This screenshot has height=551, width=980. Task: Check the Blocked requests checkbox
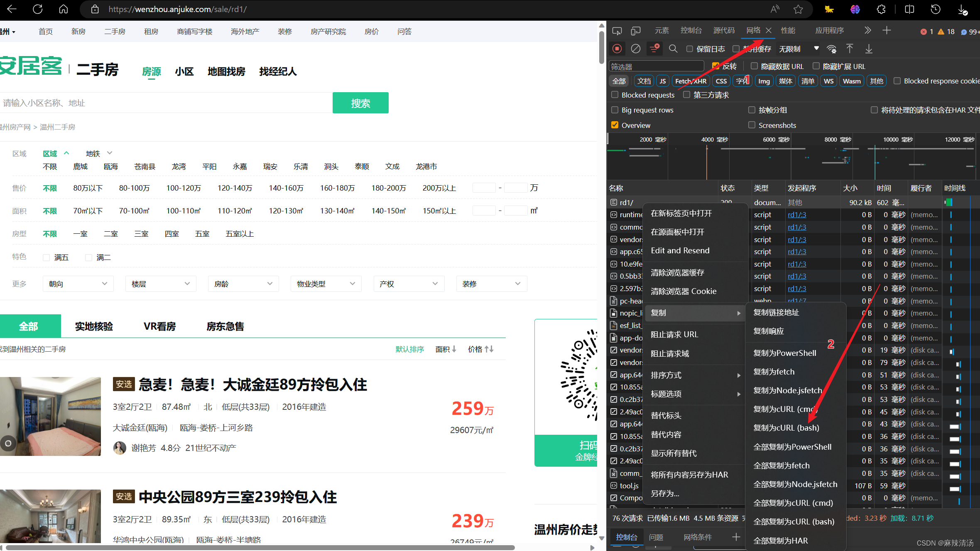click(x=615, y=95)
